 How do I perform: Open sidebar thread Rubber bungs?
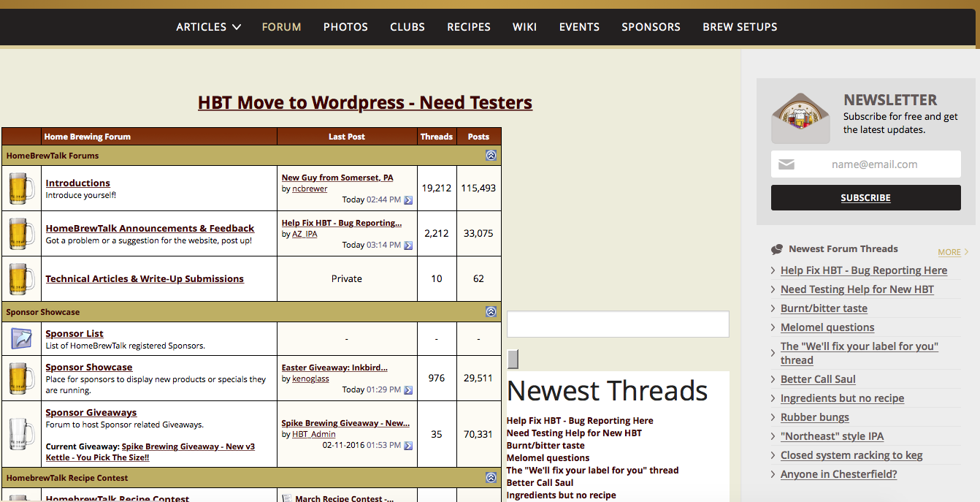pyautogui.click(x=815, y=417)
